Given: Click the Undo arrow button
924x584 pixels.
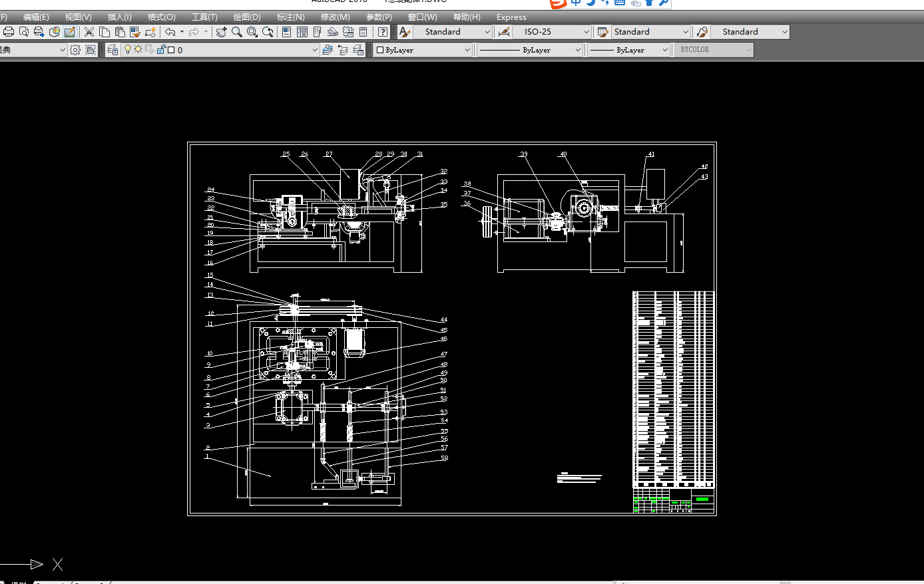Looking at the screenshot, I should [170, 32].
